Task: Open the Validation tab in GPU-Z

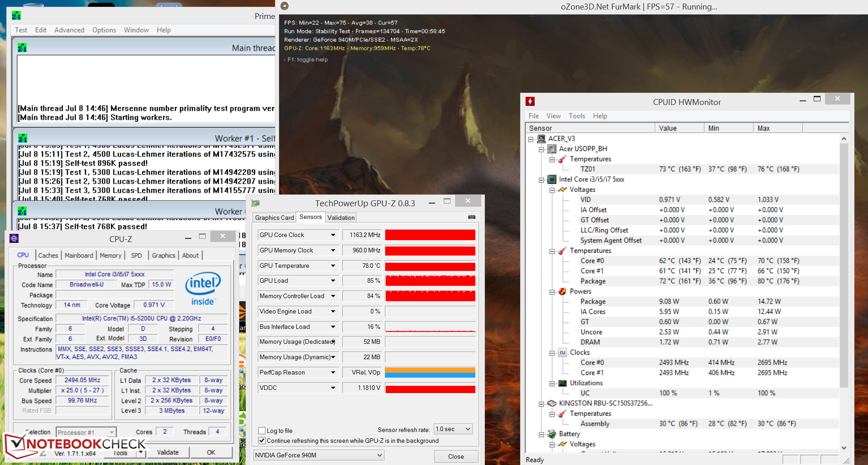Action: point(341,218)
